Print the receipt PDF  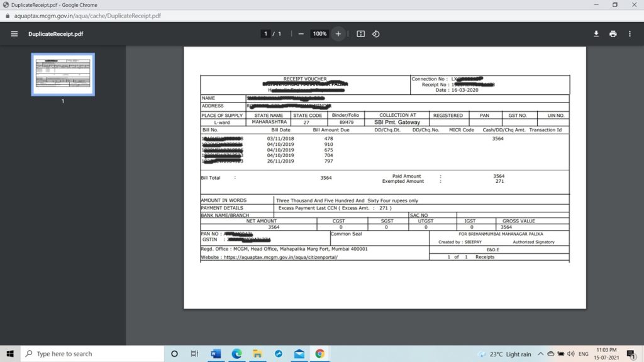[613, 34]
